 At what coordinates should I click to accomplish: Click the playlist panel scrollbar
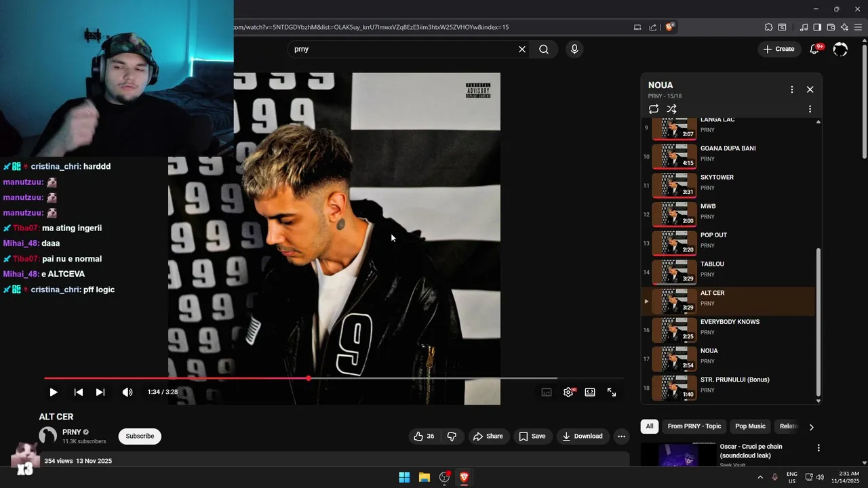(x=818, y=321)
